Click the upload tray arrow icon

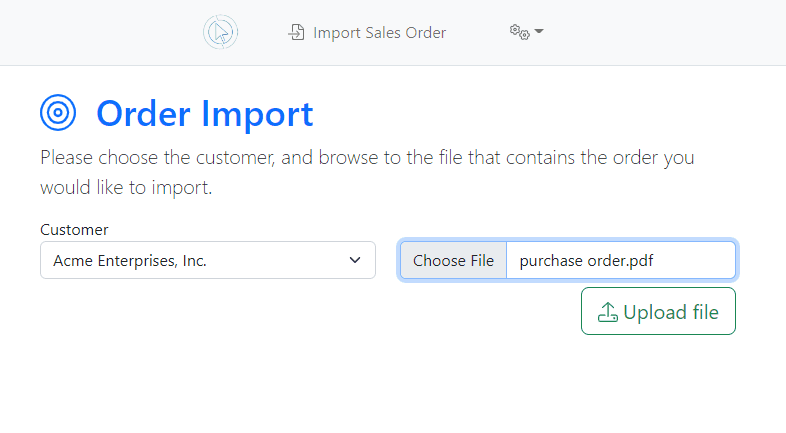click(608, 312)
